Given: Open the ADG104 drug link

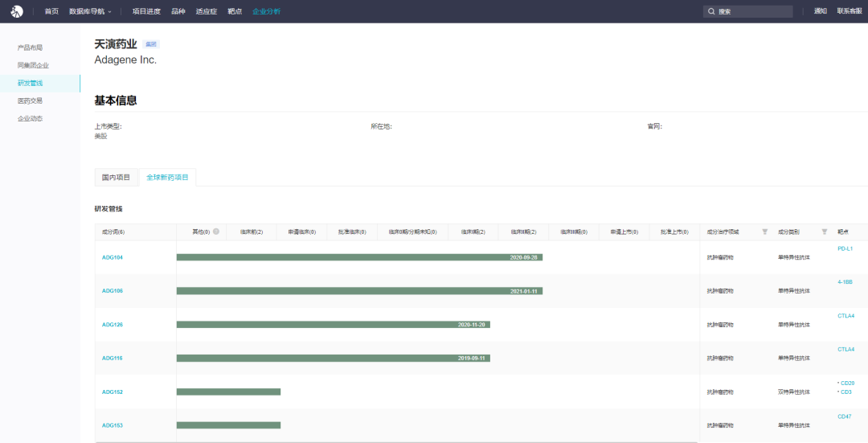Looking at the screenshot, I should pyautogui.click(x=113, y=257).
